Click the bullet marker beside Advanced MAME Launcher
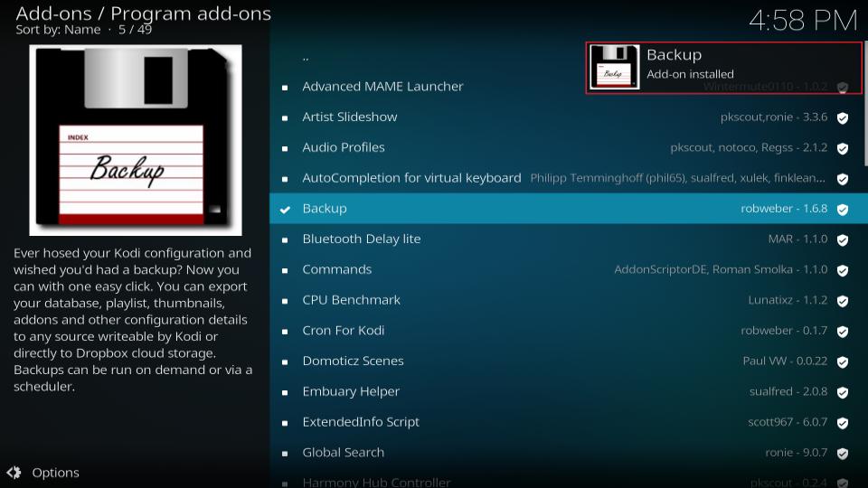Image resolution: width=868 pixels, height=488 pixels. [285, 88]
